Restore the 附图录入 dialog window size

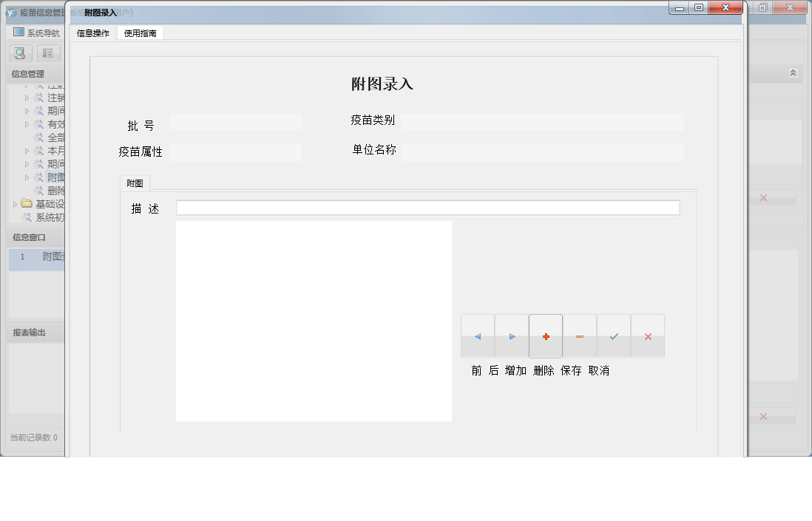tap(699, 8)
